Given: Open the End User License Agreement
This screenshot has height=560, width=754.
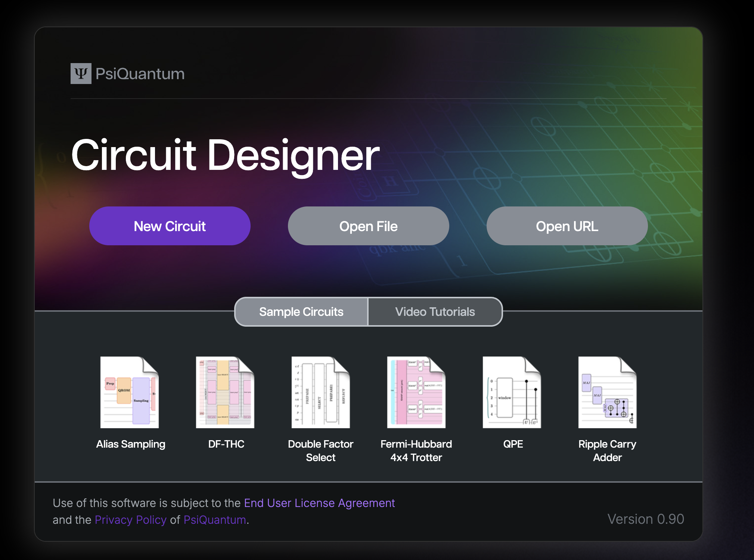Looking at the screenshot, I should coord(319,503).
